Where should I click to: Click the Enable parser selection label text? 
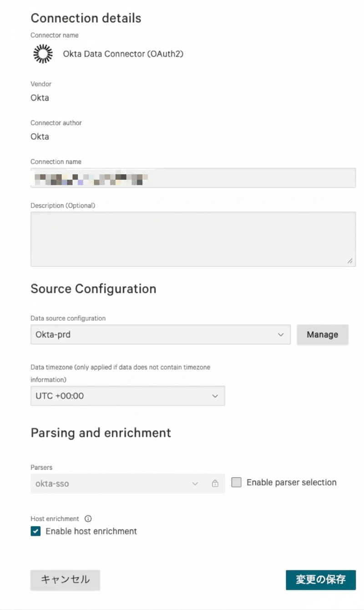click(292, 482)
